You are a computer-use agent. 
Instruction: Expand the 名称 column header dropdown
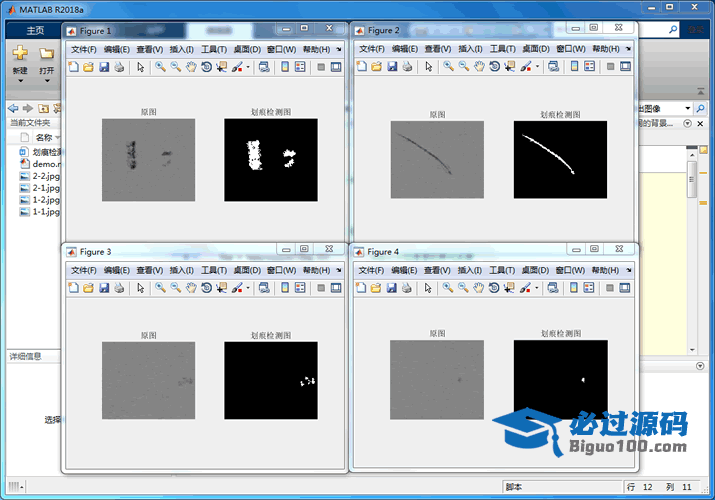tap(58, 138)
